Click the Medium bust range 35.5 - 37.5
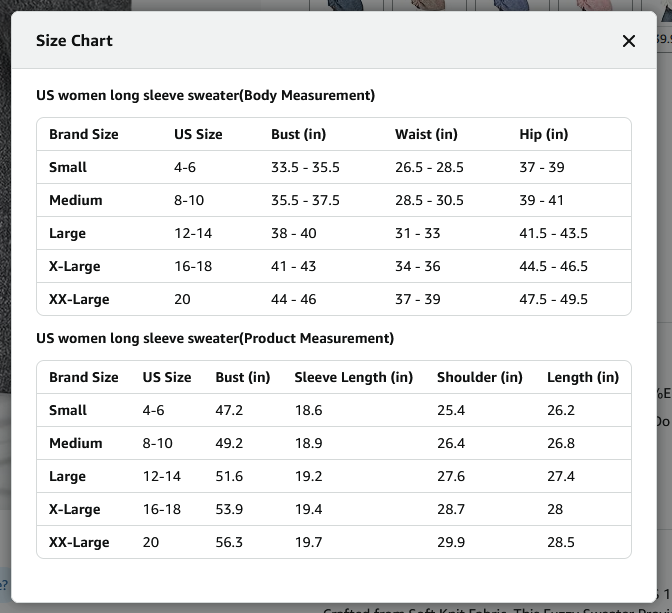This screenshot has height=613, width=672. [x=305, y=200]
